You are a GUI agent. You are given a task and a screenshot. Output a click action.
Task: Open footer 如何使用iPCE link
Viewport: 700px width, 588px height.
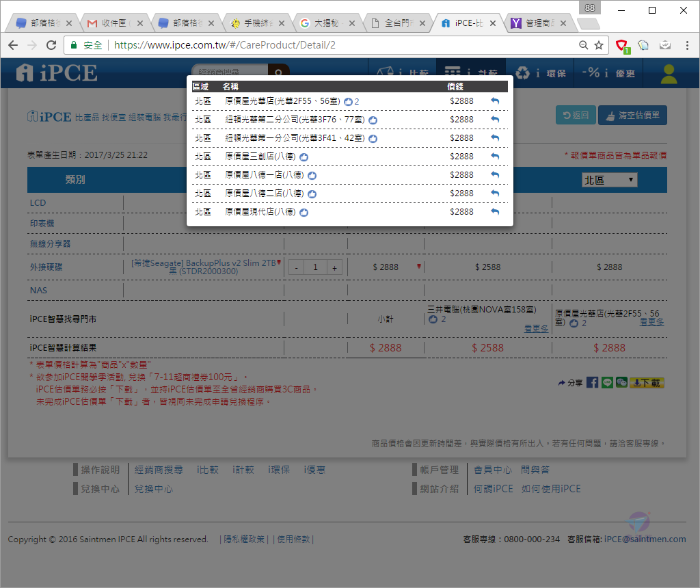(x=551, y=489)
